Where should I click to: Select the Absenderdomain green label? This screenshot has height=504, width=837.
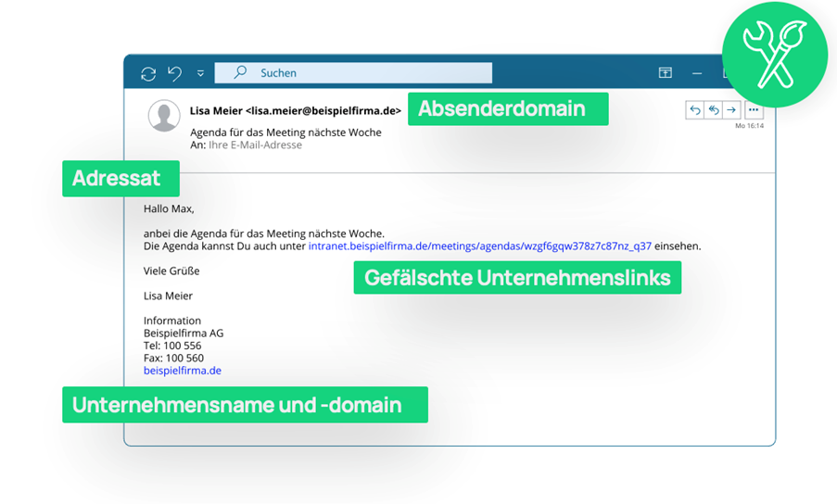507,108
